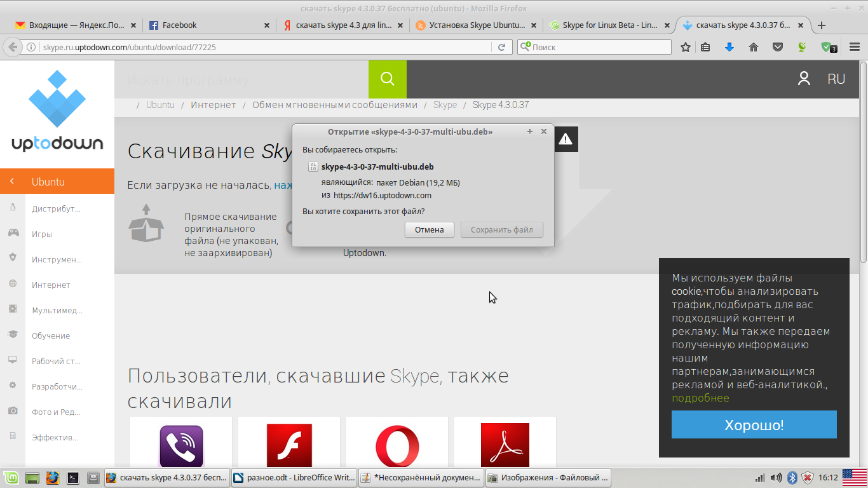Open the RU language selector
Image resolution: width=868 pixels, height=488 pixels.
click(x=836, y=79)
